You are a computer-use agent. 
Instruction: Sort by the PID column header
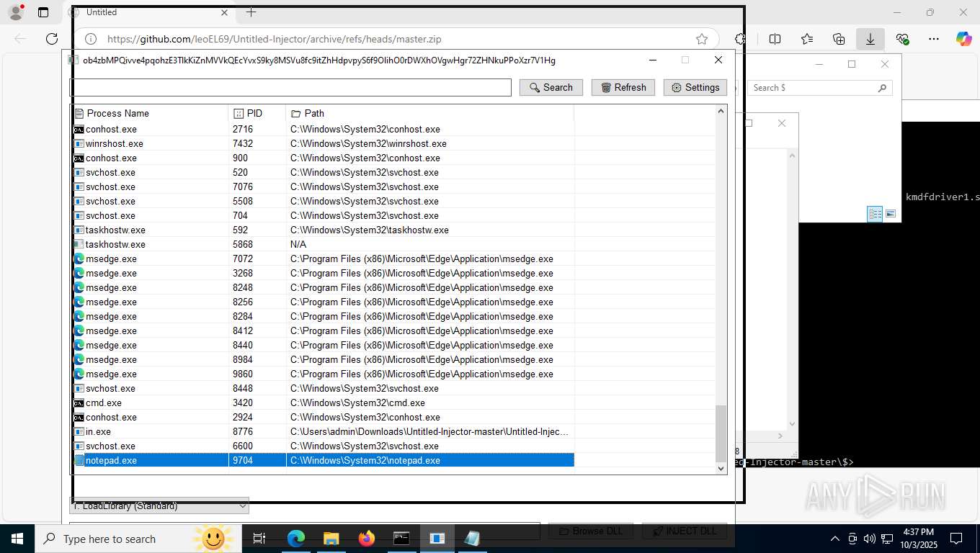[x=257, y=113]
